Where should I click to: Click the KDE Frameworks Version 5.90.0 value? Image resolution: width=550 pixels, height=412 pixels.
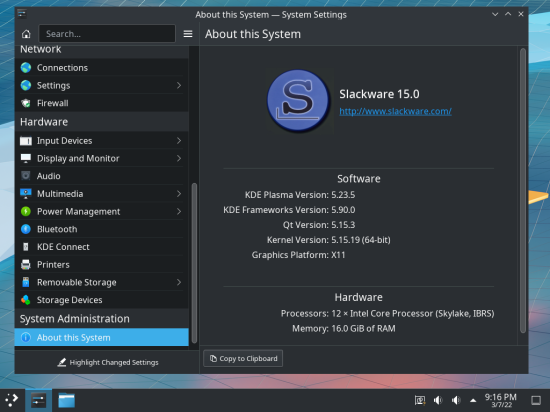coord(343,210)
